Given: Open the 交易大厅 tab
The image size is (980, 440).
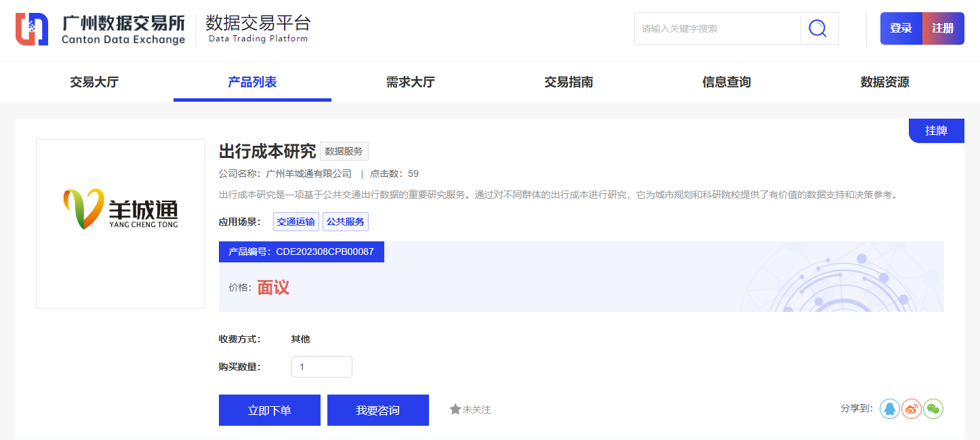Looking at the screenshot, I should pyautogui.click(x=94, y=82).
